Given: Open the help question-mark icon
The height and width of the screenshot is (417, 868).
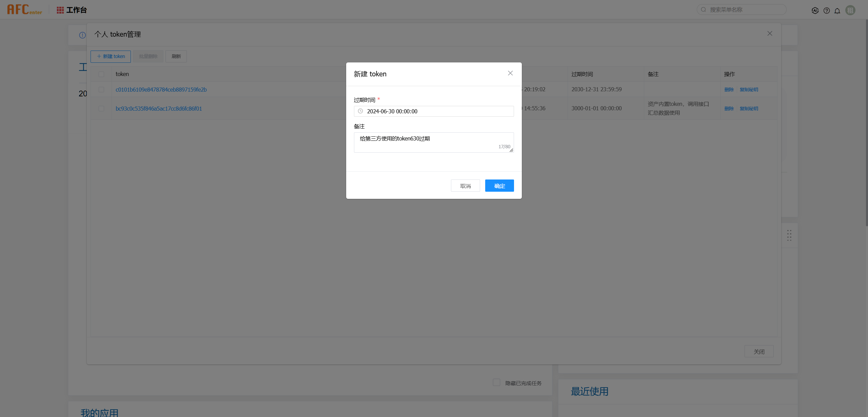Looking at the screenshot, I should [x=827, y=10].
